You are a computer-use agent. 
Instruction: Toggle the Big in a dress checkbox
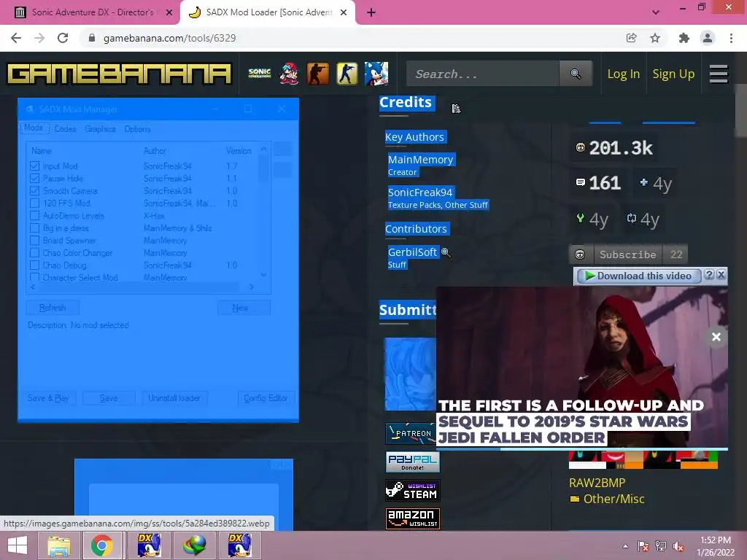point(34,227)
